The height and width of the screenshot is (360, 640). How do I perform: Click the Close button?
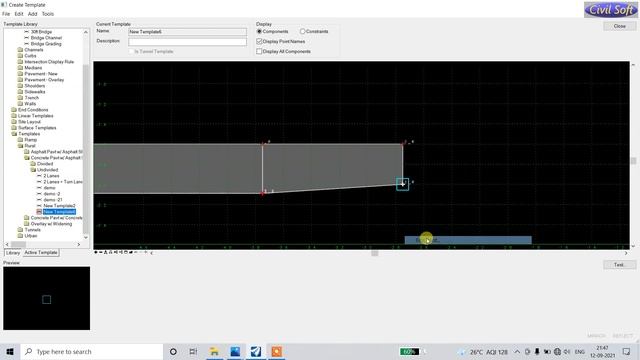point(619,26)
